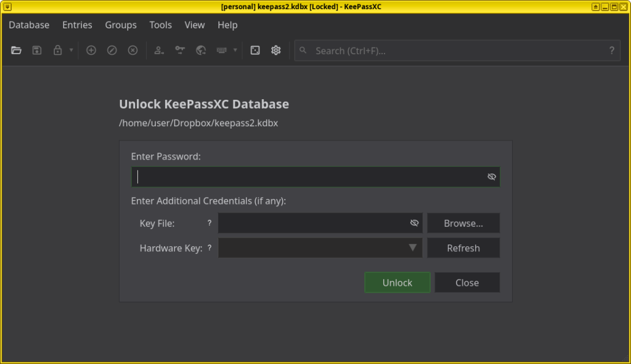Click the delete entry X icon
631x364 pixels.
(133, 51)
